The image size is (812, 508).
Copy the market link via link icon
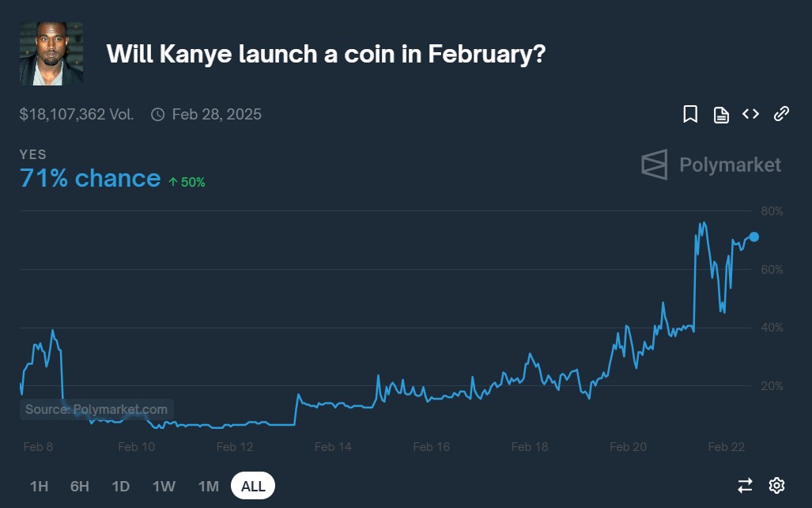point(781,114)
